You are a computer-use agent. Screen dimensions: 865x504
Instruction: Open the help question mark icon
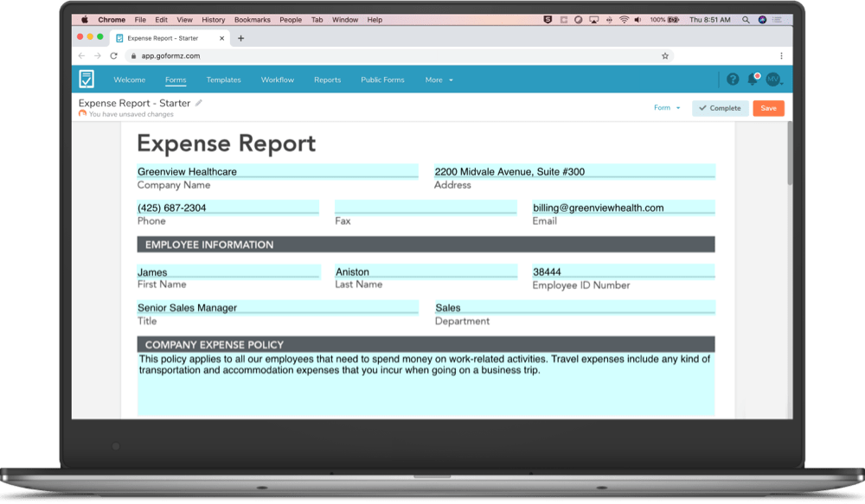[732, 79]
